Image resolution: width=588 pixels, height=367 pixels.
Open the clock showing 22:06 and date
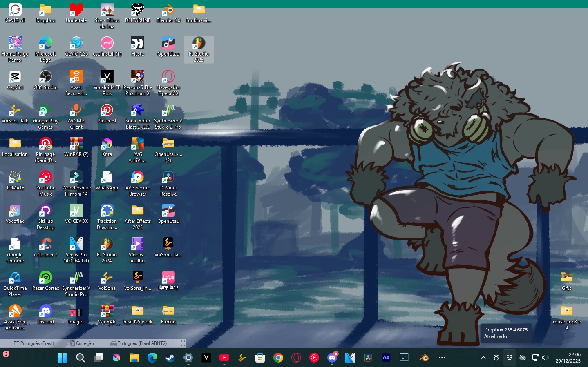pos(568,358)
